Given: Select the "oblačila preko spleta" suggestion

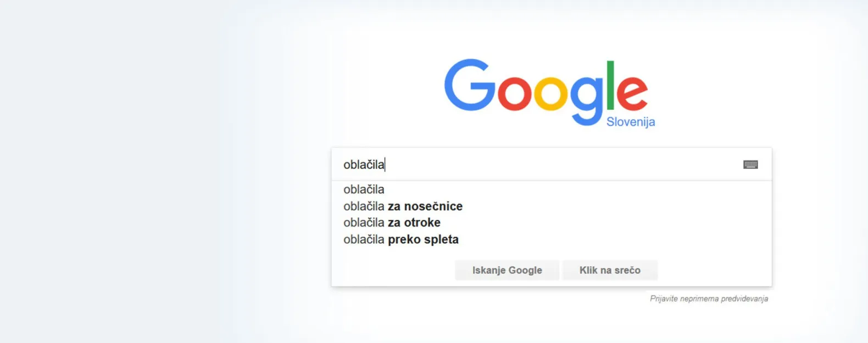Looking at the screenshot, I should (x=400, y=239).
